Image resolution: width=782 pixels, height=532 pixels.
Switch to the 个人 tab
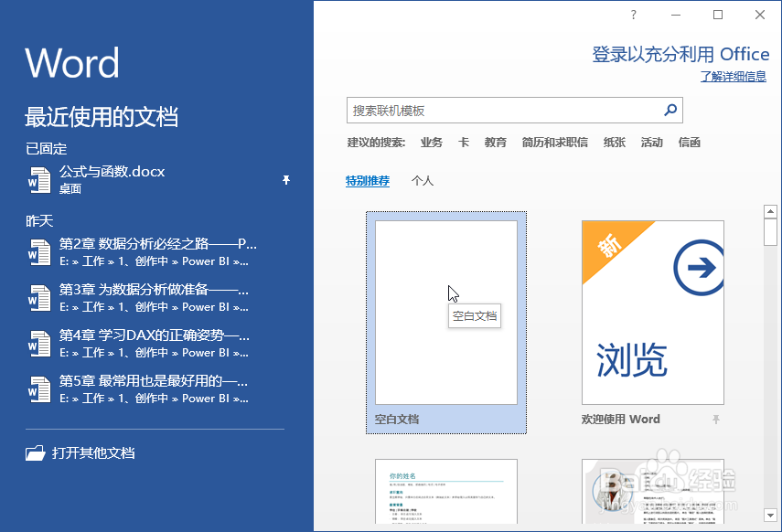[422, 180]
